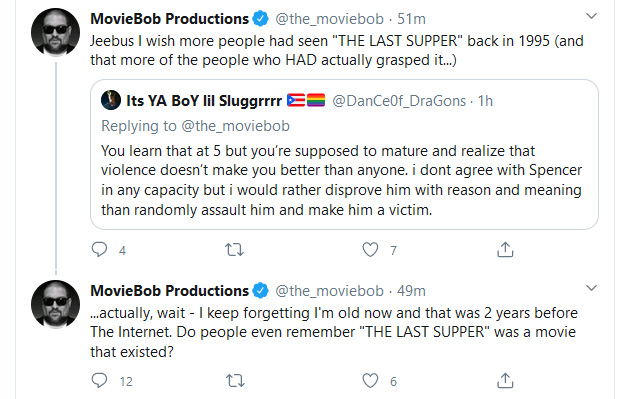Image resolution: width=635 pixels, height=399 pixels.
Task: Open the quoted tweet by @DanCe0f_DraGons
Action: (344, 154)
